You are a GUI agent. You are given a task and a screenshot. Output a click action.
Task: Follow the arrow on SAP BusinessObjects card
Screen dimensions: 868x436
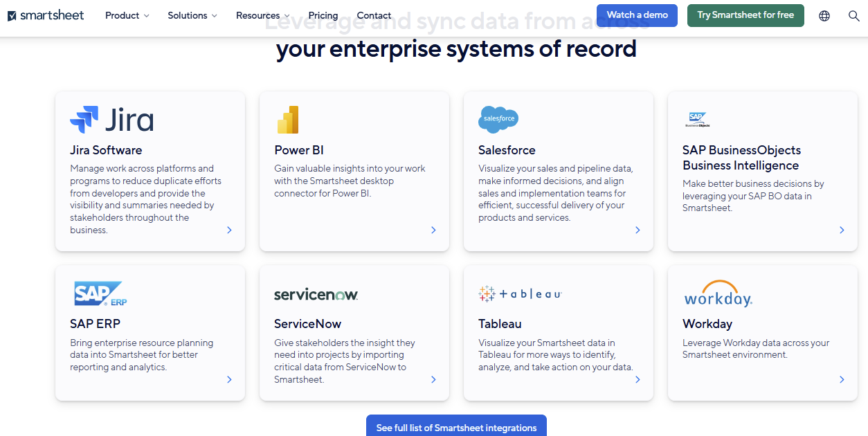coord(842,230)
